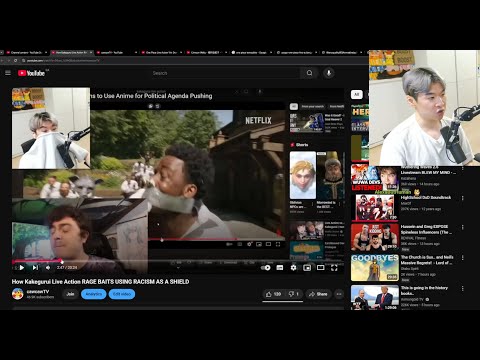Screen dimensions: 480x360
Task: Open the cowcowTV channel name
Action: click(38, 292)
